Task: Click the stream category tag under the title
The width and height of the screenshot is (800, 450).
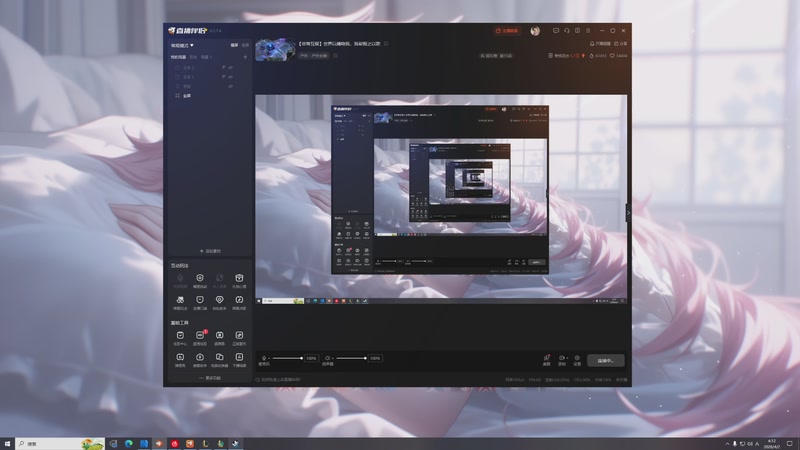Action: pyautogui.click(x=314, y=56)
